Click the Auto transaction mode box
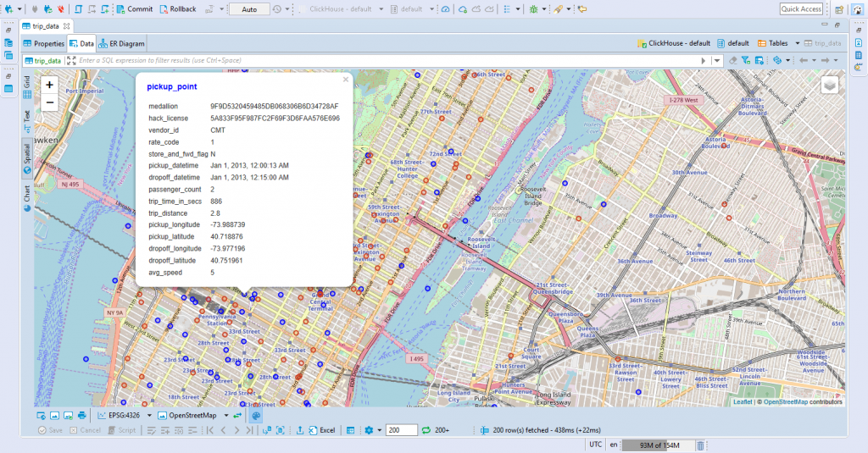868x453 pixels. point(249,9)
